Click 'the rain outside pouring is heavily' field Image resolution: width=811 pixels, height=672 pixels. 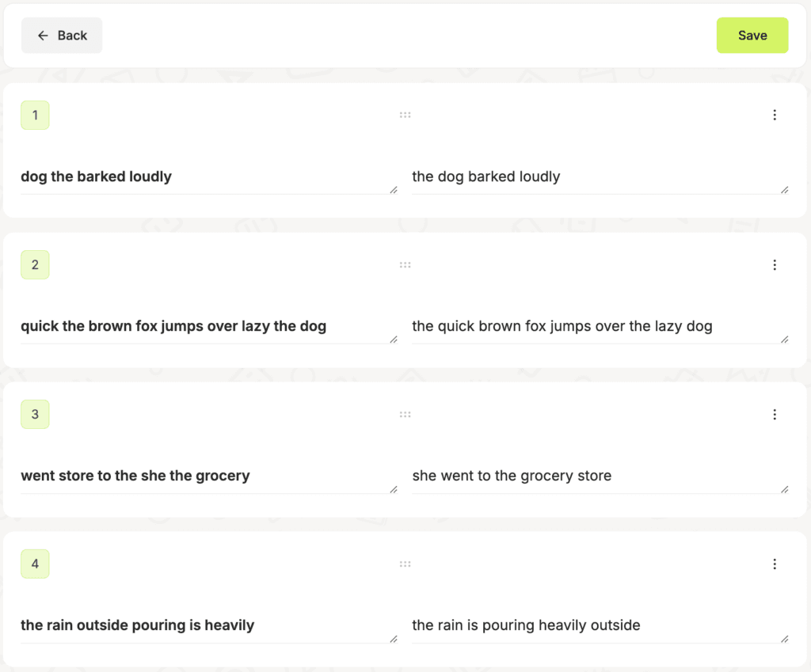209,625
